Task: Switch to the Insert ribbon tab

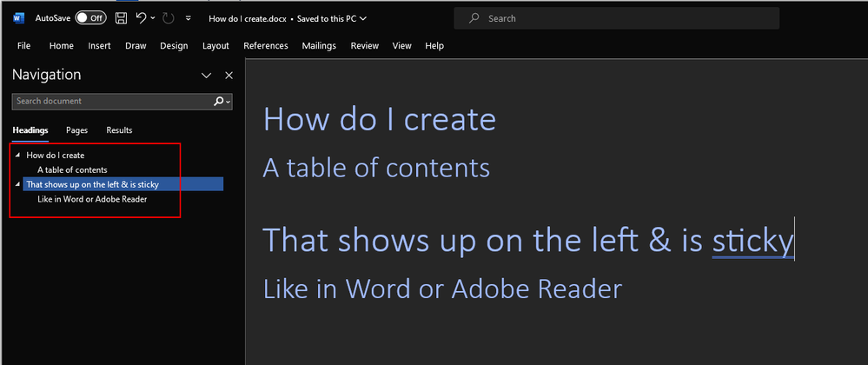Action: (99, 46)
